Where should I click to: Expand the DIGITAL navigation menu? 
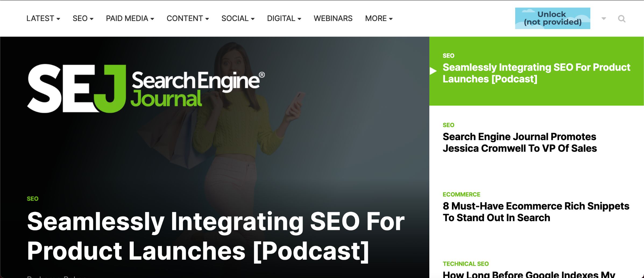(x=284, y=18)
